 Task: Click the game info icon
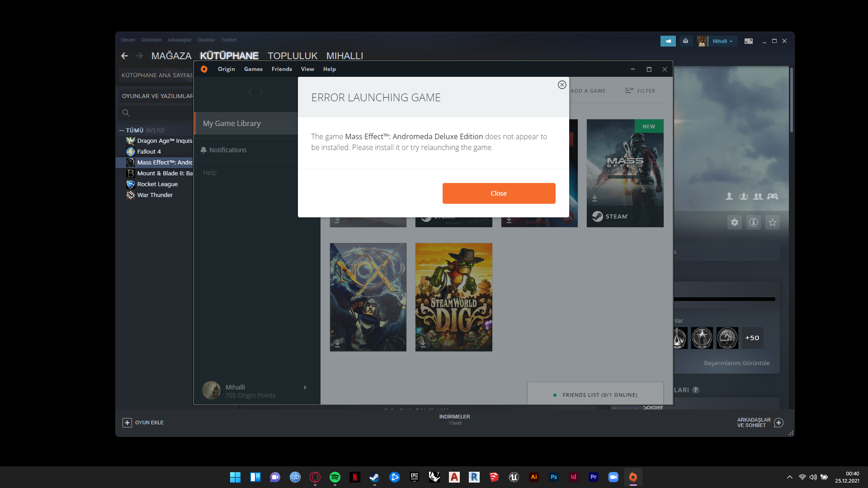[x=754, y=222]
